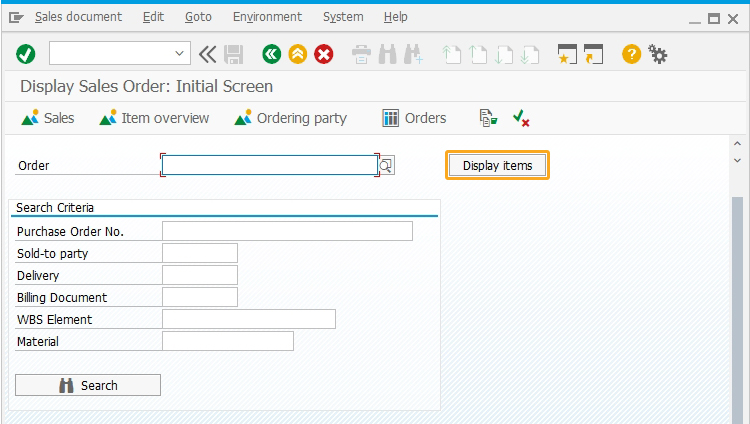The height and width of the screenshot is (424, 750).
Task: Open the Sales document menu
Action: point(78,17)
